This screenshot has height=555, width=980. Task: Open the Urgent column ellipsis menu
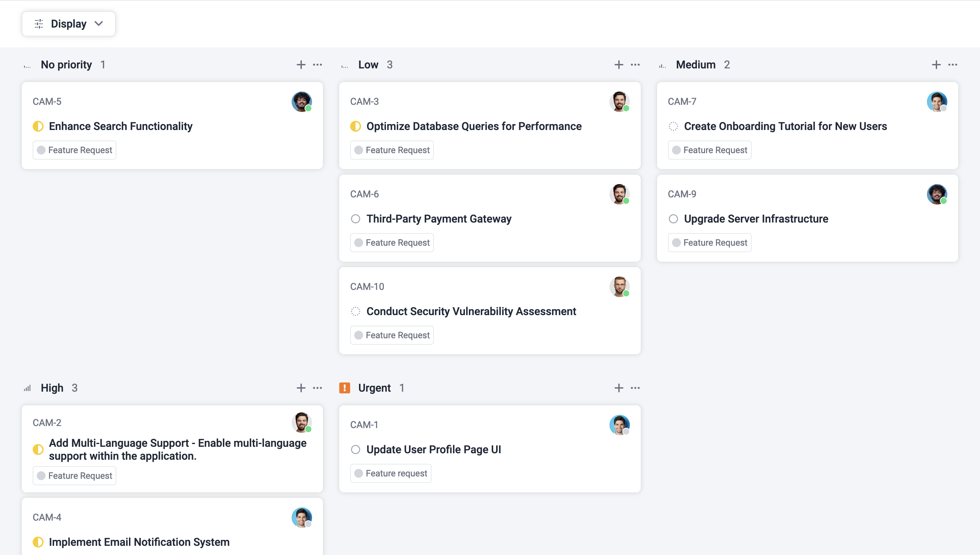pos(635,388)
